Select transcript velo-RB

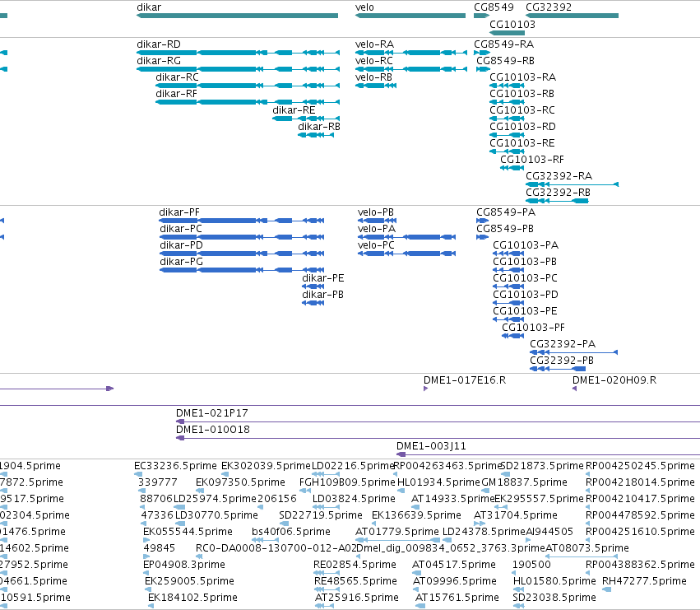pos(373,77)
